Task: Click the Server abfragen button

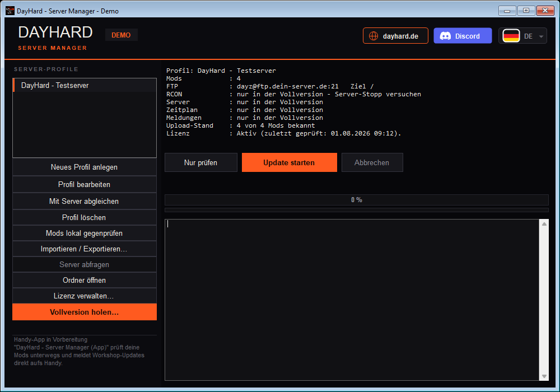Action: [x=85, y=264]
